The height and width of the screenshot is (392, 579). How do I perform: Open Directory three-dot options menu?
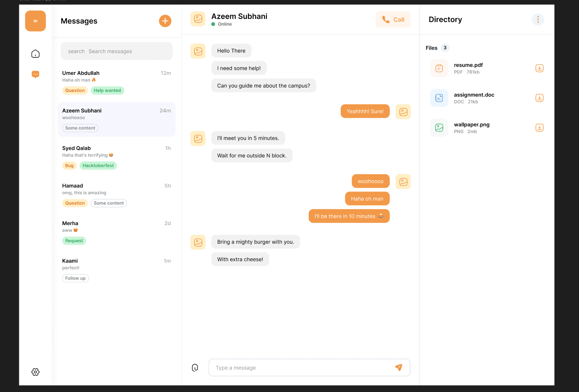point(538,19)
